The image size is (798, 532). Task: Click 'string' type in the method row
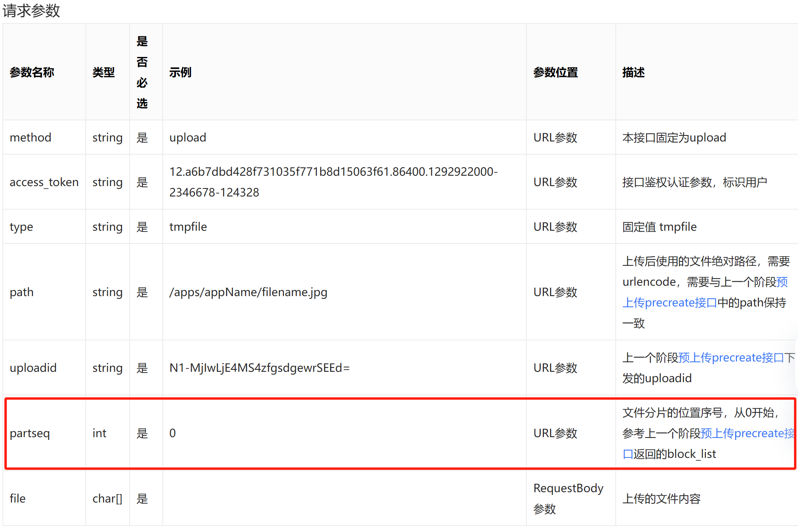coord(107,137)
